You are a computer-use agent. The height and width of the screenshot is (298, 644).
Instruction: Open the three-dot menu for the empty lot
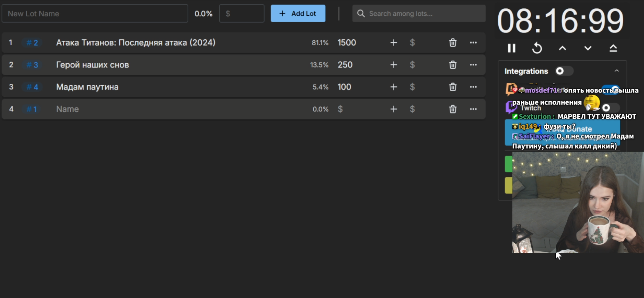(473, 109)
